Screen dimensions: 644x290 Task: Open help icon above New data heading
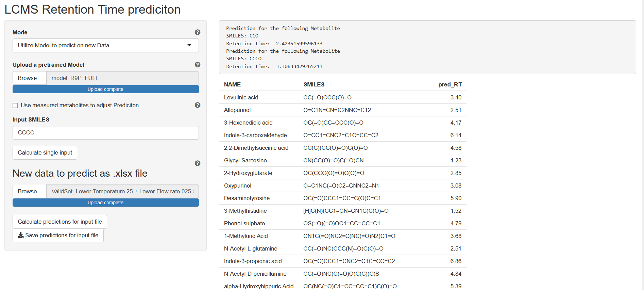coord(197,163)
